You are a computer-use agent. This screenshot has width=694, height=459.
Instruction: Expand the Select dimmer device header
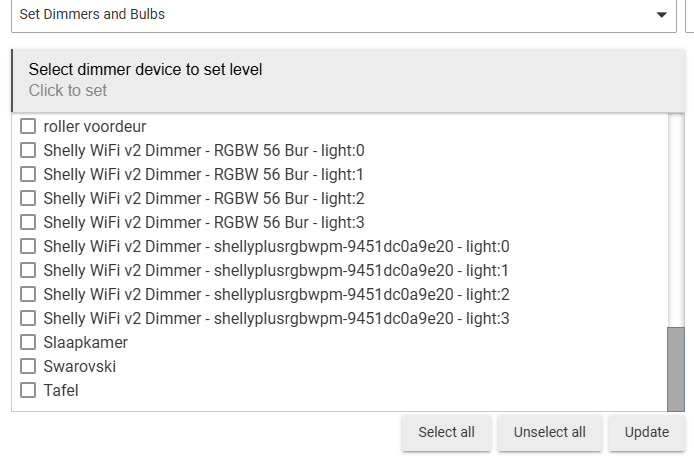point(348,80)
